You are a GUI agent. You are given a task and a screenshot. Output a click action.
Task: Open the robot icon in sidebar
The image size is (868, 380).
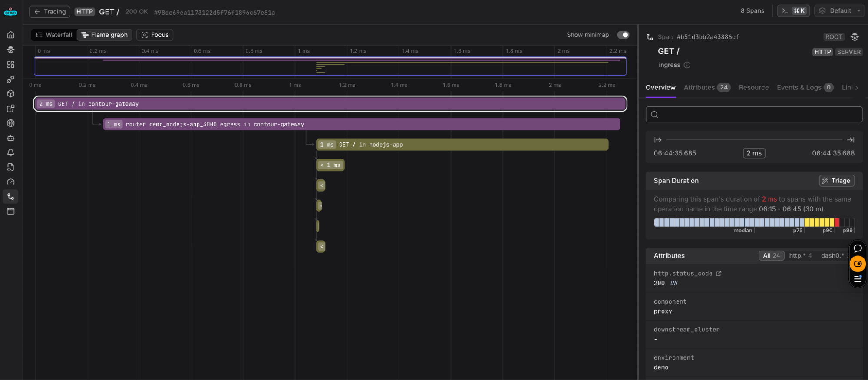[11, 138]
